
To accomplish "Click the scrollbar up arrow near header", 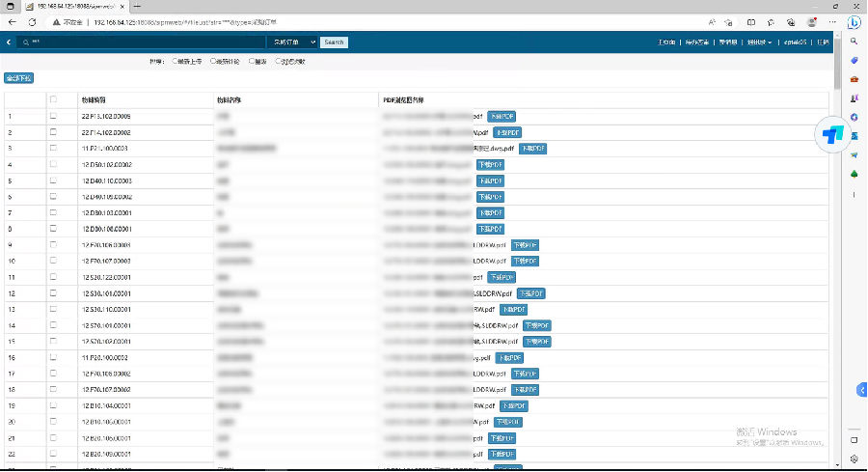I will click(837, 35).
